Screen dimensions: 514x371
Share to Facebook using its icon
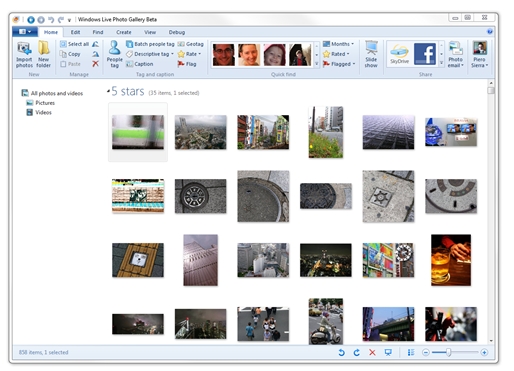[x=425, y=54]
